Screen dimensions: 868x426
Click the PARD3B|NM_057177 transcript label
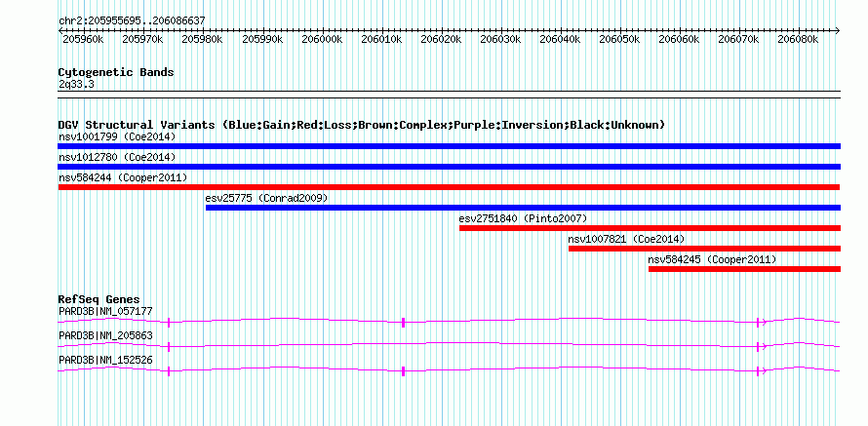pyautogui.click(x=105, y=311)
